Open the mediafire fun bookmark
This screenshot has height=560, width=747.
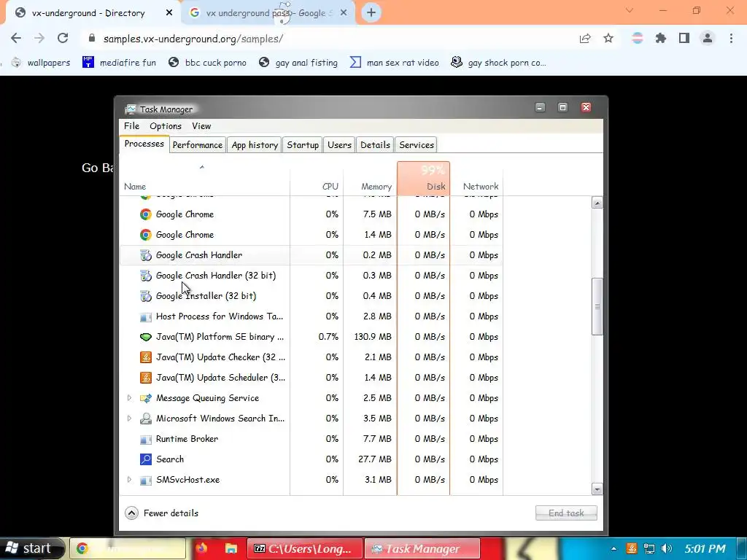click(x=119, y=63)
